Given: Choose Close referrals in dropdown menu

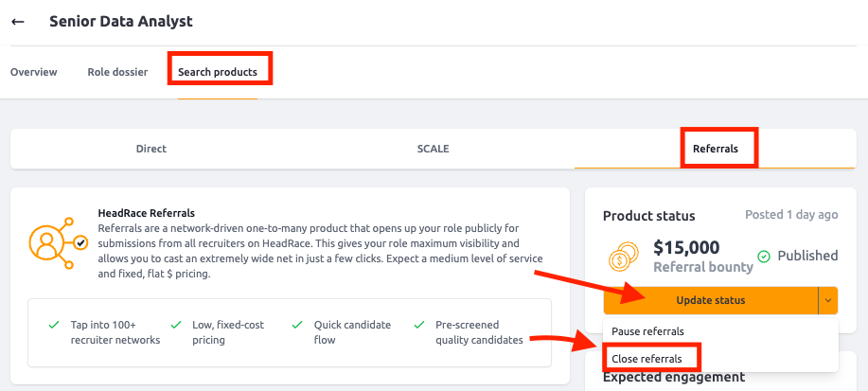Looking at the screenshot, I should pyautogui.click(x=647, y=359).
